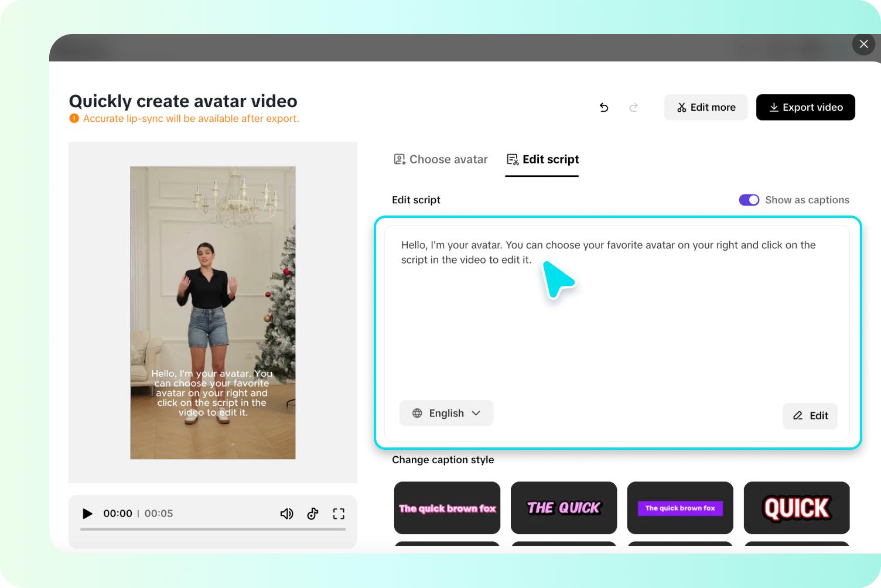
Task: Select the Edit script tab
Action: 541,159
